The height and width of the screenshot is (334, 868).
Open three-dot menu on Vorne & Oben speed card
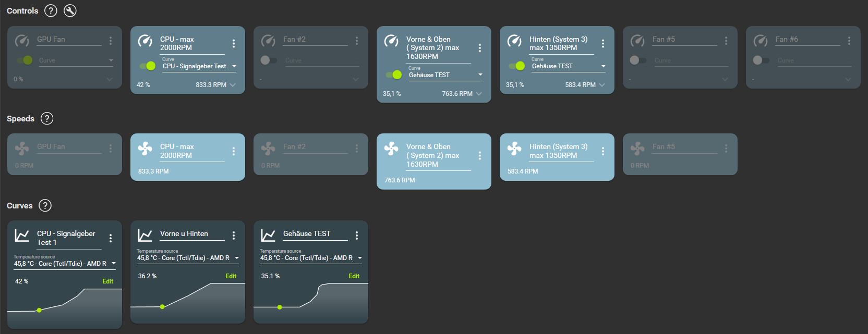(x=480, y=156)
